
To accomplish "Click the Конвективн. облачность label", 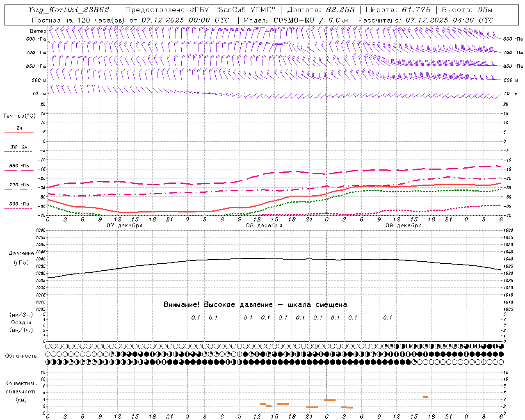I will coord(21,388).
